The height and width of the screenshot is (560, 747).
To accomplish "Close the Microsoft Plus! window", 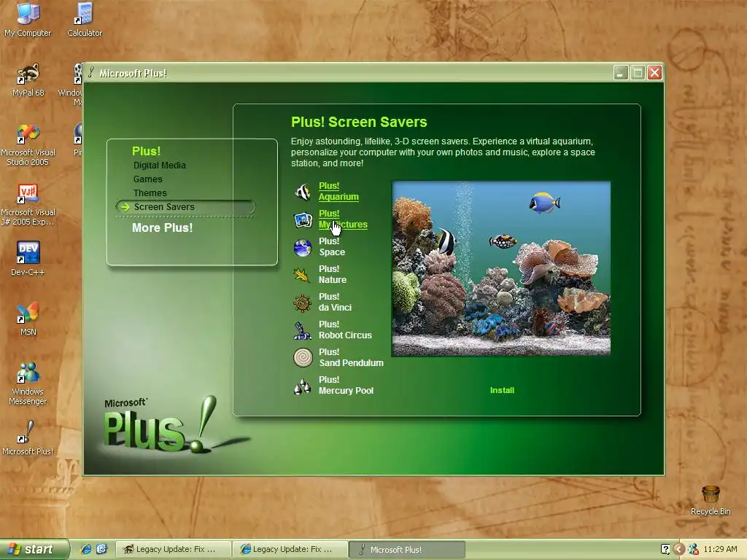I will [x=654, y=73].
